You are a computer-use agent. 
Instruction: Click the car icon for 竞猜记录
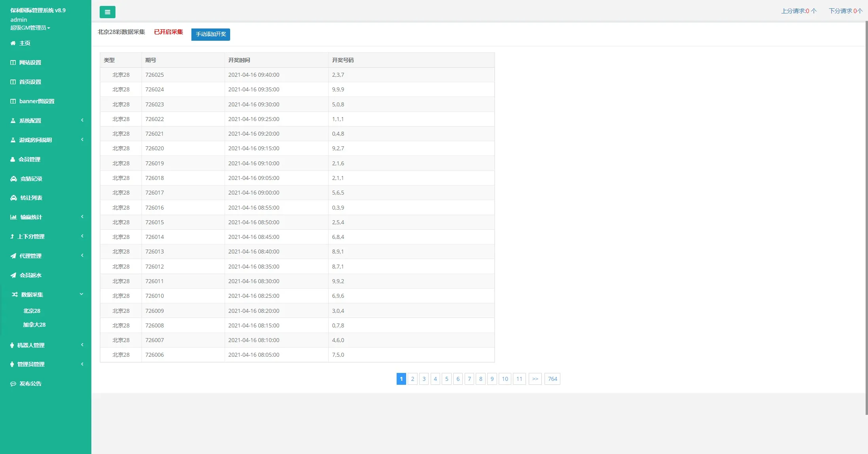(13, 179)
